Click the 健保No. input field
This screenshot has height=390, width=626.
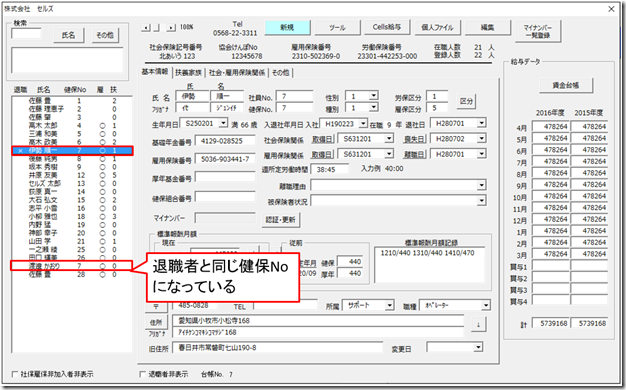294,108
